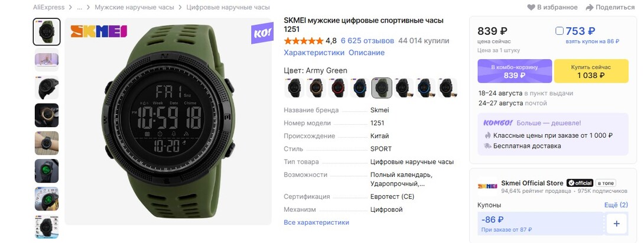Show more coupons via Ещё (2)
The image size is (644, 243).
pos(616,205)
